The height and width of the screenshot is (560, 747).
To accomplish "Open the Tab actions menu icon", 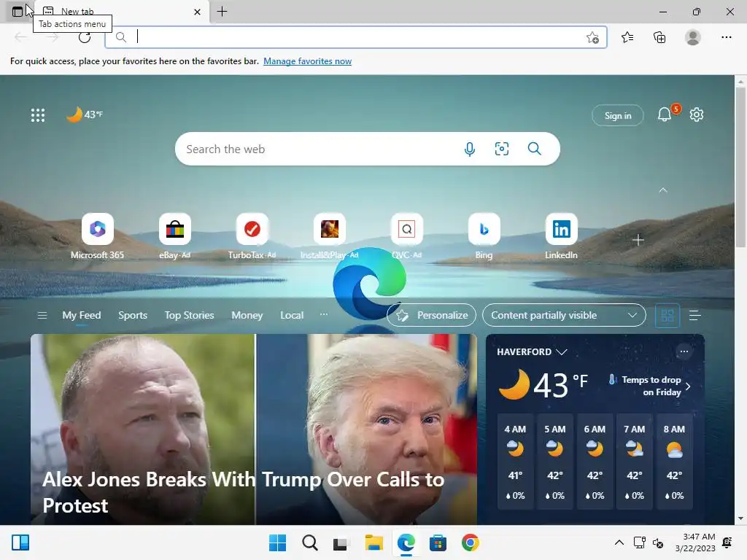I will 18,12.
